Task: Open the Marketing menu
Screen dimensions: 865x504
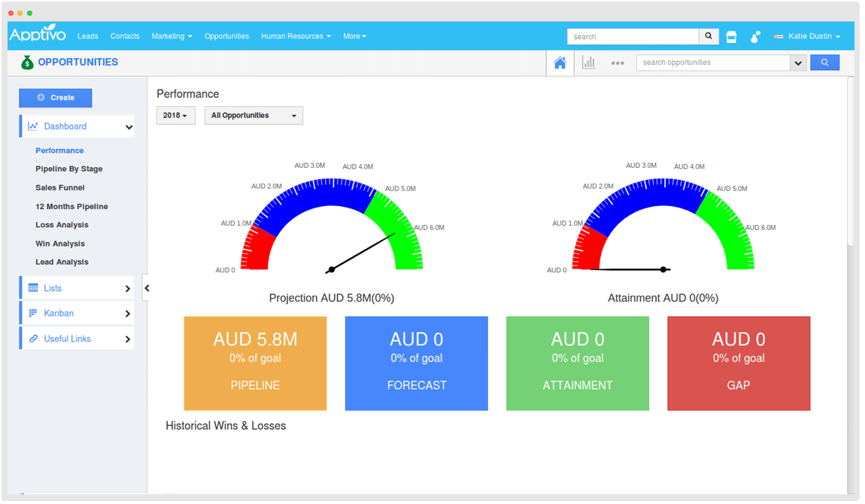Action: 171,35
